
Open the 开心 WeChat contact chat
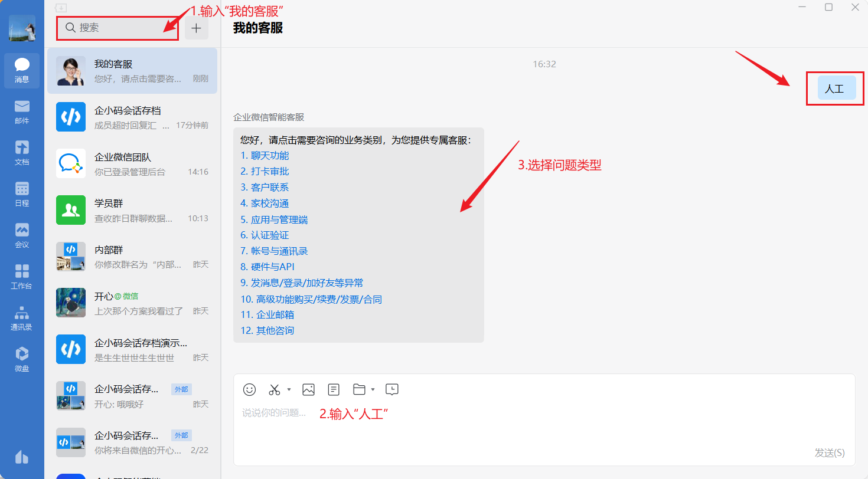pyautogui.click(x=132, y=303)
